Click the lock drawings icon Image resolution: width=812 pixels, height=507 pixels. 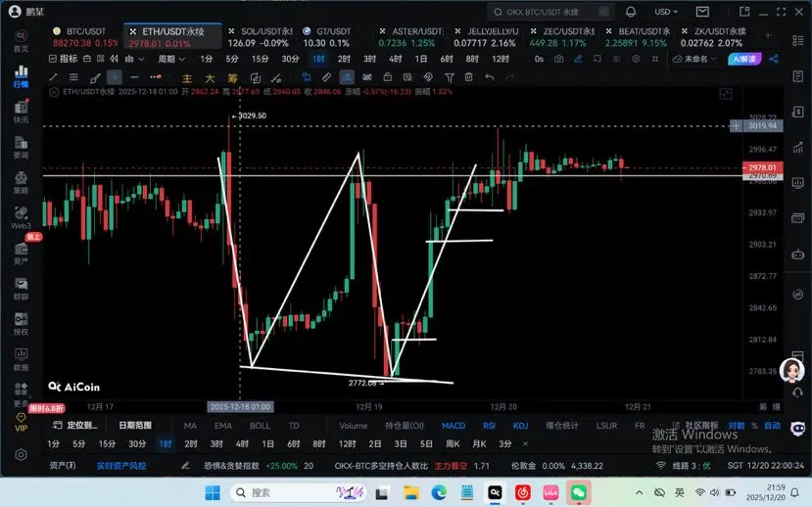click(387, 77)
